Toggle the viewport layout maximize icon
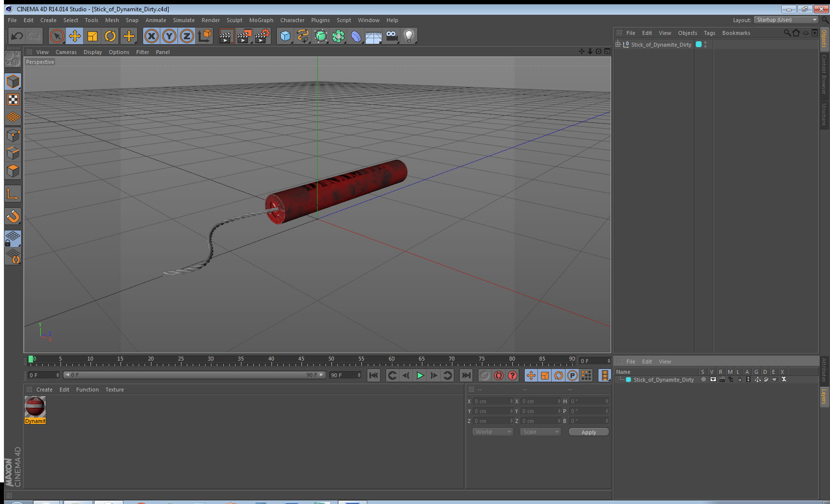The width and height of the screenshot is (830, 504). coord(607,51)
